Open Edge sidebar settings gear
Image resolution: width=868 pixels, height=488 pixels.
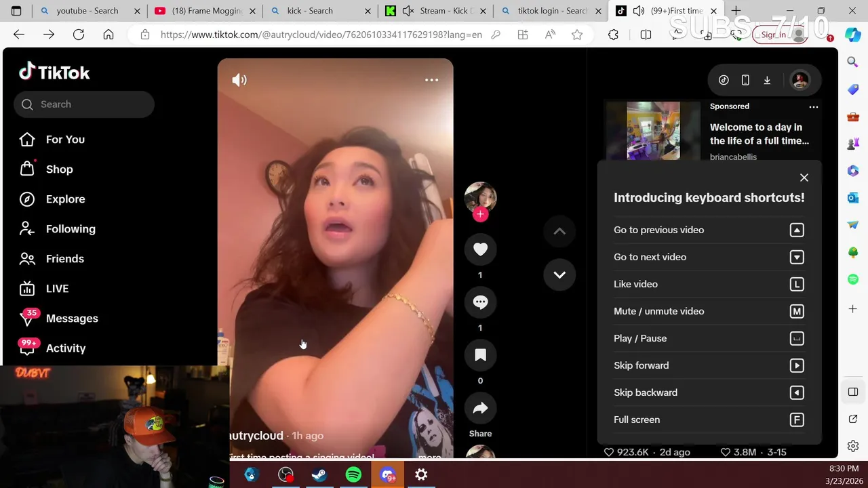click(853, 446)
